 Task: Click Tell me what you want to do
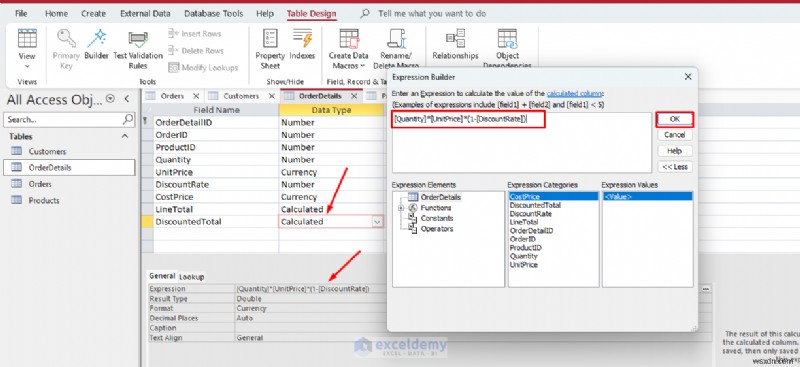tap(432, 14)
